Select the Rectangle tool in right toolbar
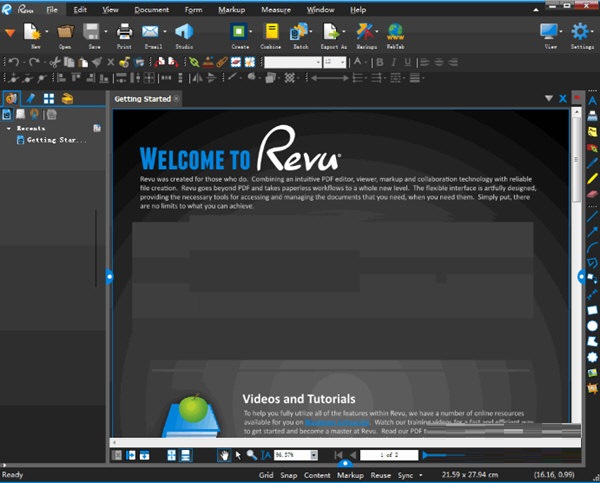The height and width of the screenshot is (483, 600). [592, 310]
